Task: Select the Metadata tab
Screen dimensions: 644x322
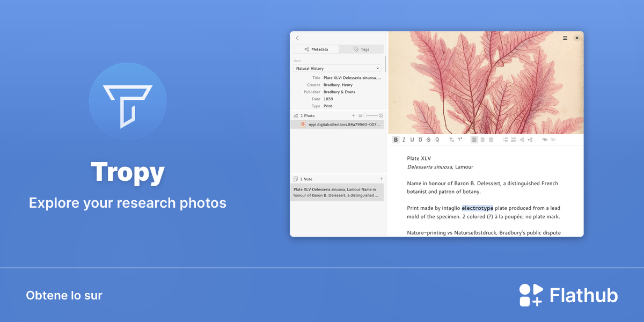Action: point(316,49)
